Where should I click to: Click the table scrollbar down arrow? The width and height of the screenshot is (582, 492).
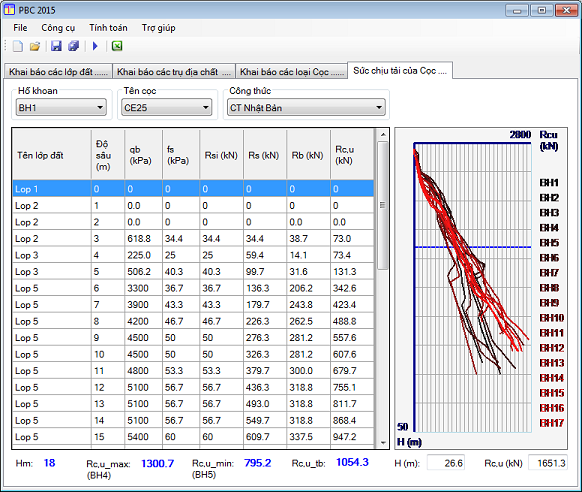[x=383, y=443]
